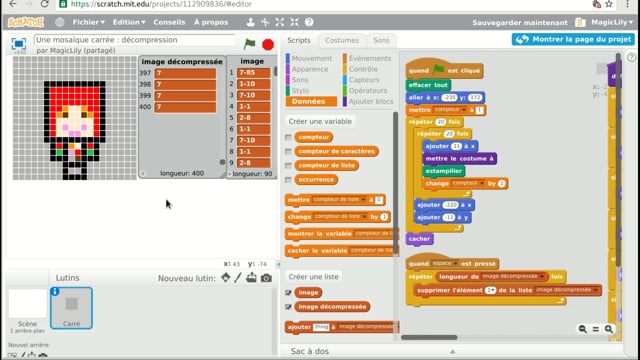Zoom out the scripts area
The width and height of the screenshot is (640, 360).
click(582, 329)
